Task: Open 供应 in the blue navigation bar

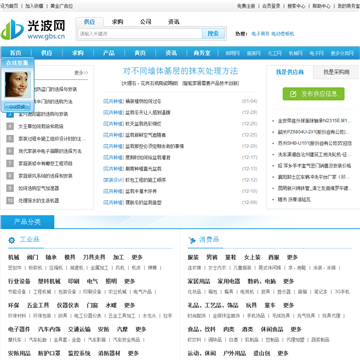Action: 47,53
